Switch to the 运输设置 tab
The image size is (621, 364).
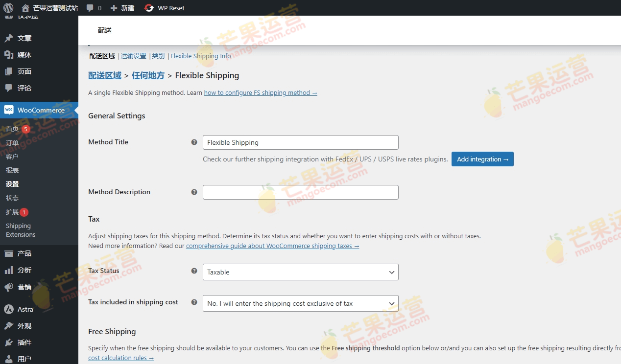click(133, 56)
